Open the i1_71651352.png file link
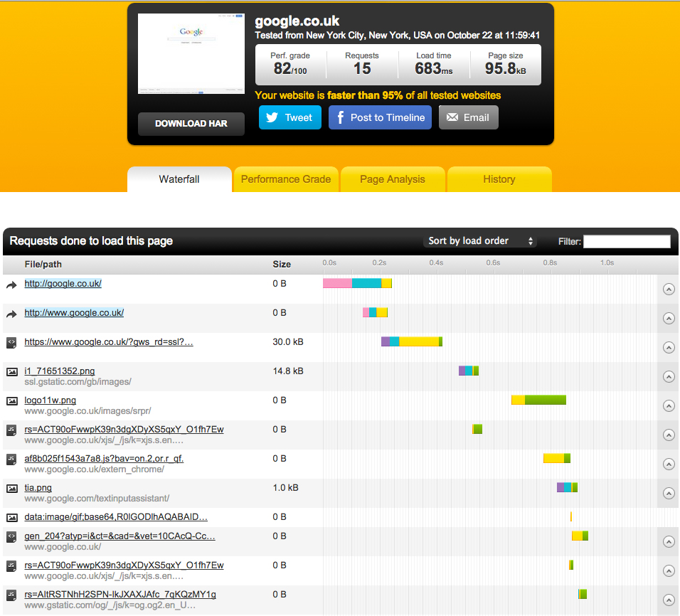The image size is (680, 616). (60, 371)
